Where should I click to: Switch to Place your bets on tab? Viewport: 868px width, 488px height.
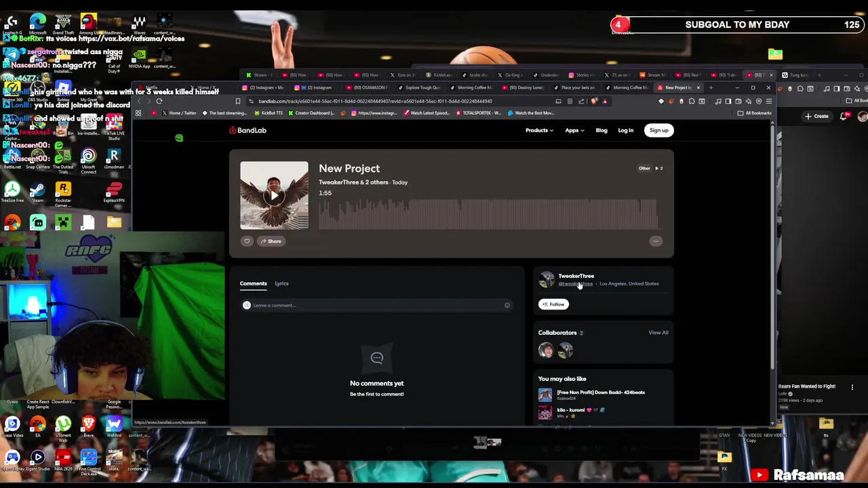[x=574, y=87]
